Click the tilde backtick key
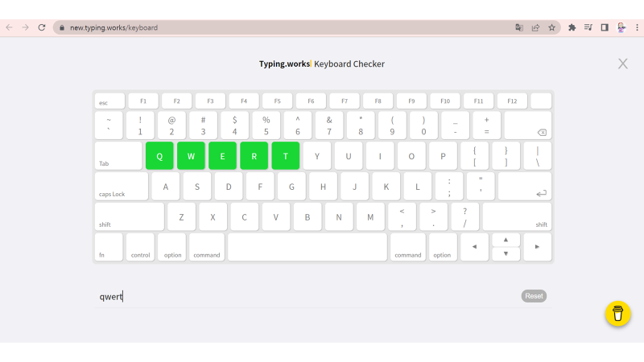 109,125
